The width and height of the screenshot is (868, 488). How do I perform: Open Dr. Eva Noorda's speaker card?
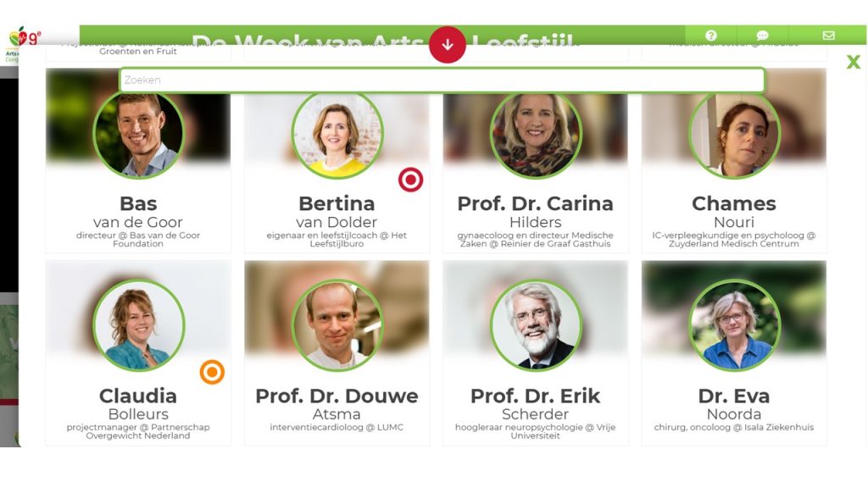click(734, 353)
